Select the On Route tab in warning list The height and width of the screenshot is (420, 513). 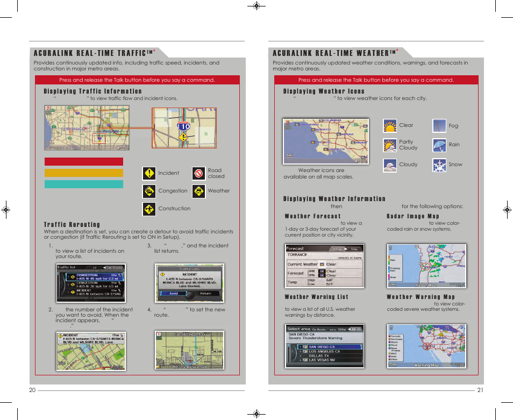(x=319, y=330)
